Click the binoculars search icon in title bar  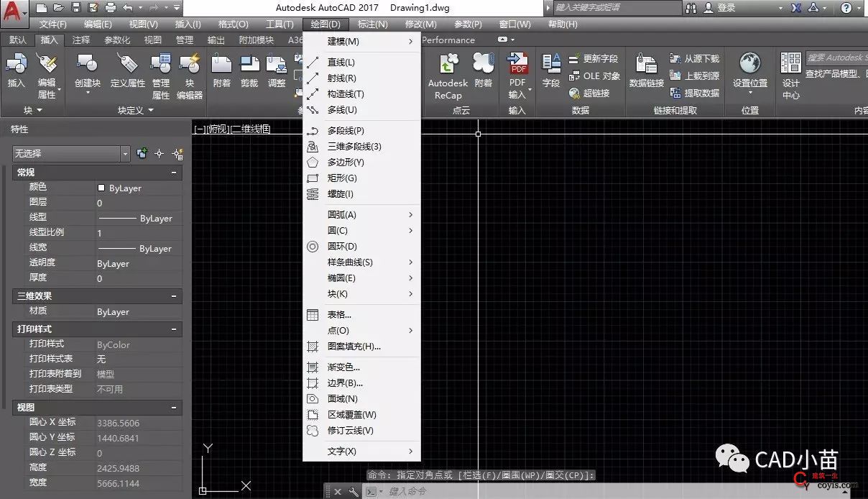692,8
